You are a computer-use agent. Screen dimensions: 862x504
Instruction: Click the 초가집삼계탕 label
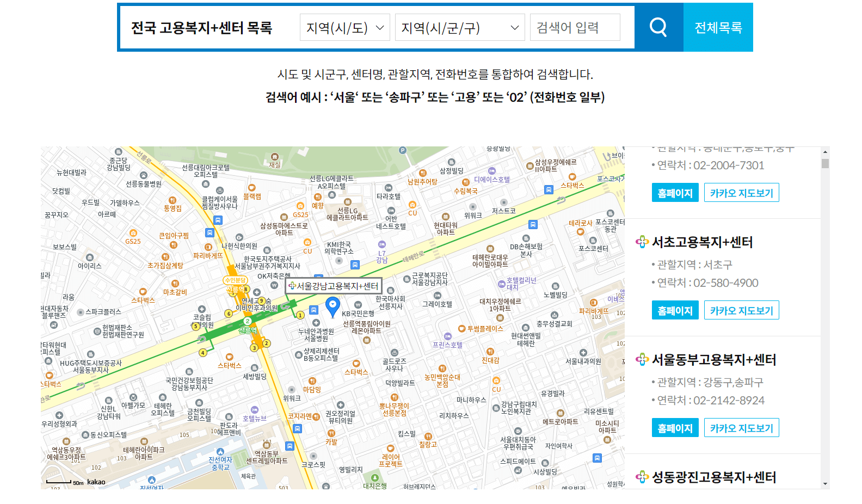[165, 266]
